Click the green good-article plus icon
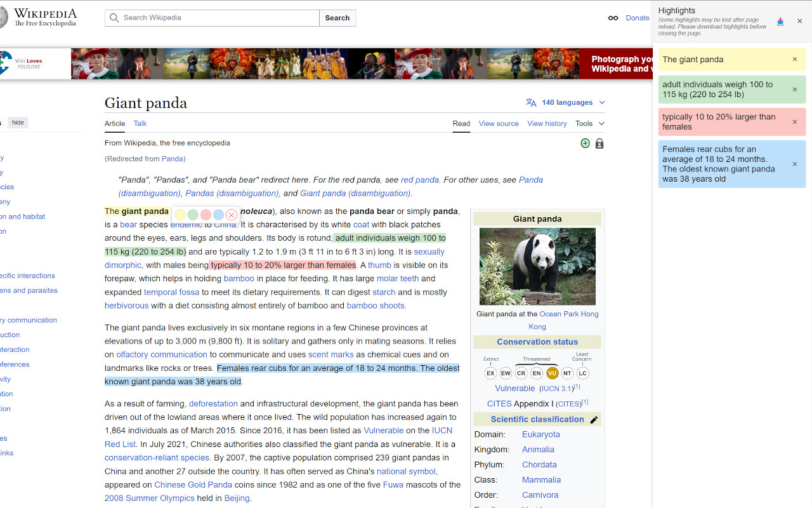This screenshot has height=508, width=812. pos(585,144)
